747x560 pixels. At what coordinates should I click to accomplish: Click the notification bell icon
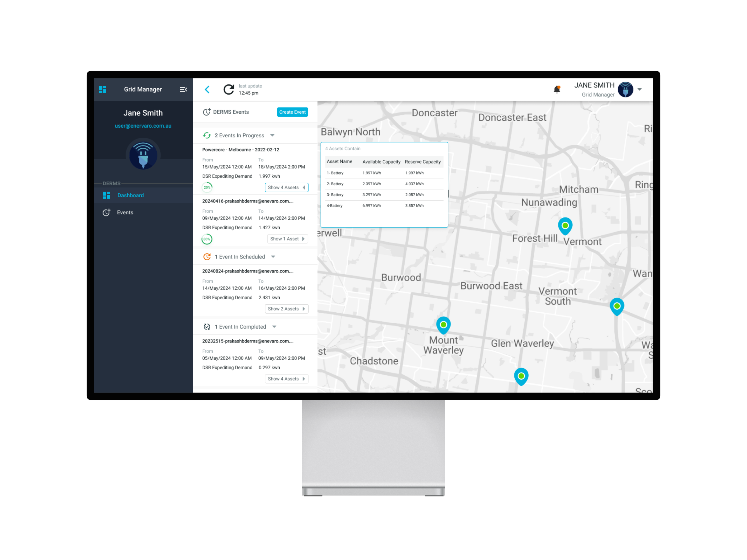pos(557,89)
